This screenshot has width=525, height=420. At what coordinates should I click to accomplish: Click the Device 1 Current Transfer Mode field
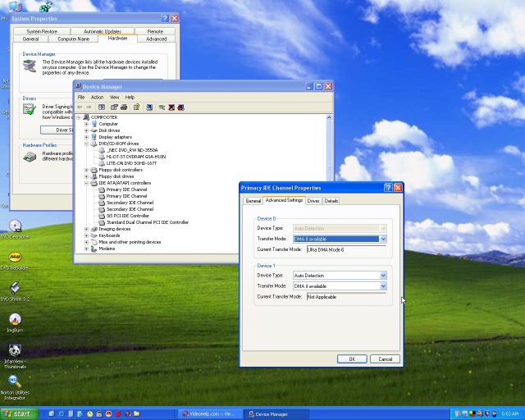(346, 297)
